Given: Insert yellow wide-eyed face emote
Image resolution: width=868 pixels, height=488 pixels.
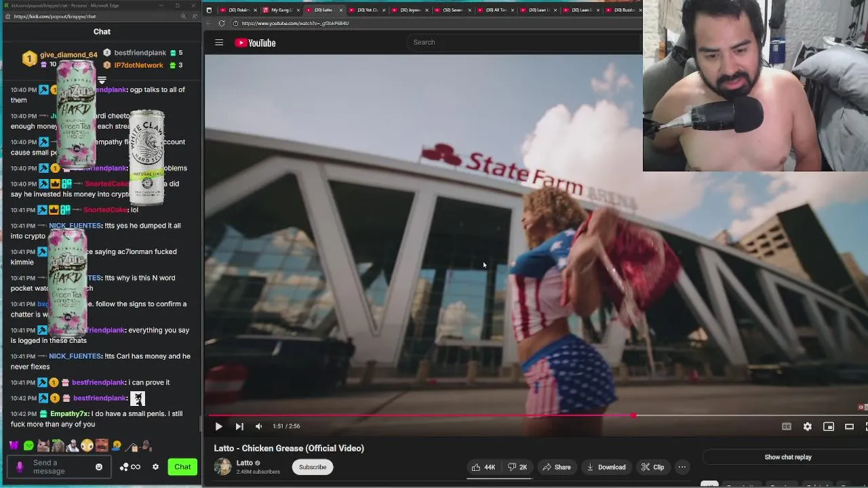Looking at the screenshot, I should pos(87,446).
